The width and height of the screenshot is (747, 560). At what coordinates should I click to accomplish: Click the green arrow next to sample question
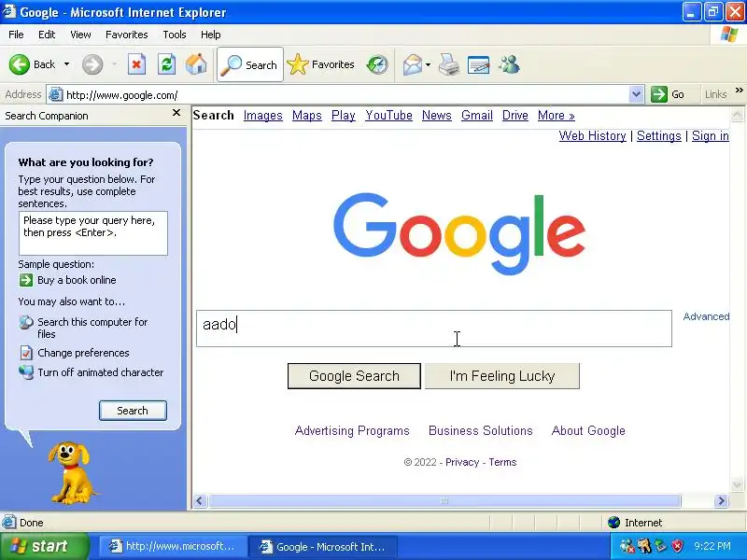click(x=26, y=280)
